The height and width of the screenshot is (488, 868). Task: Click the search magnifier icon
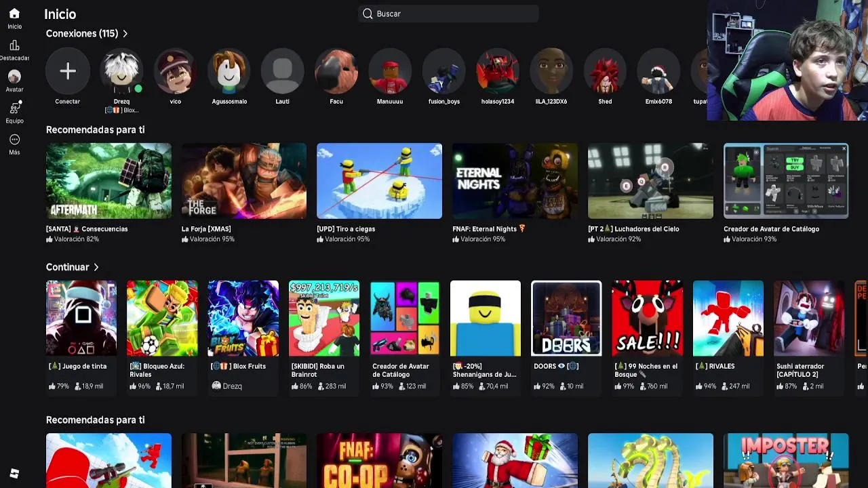[x=368, y=14]
